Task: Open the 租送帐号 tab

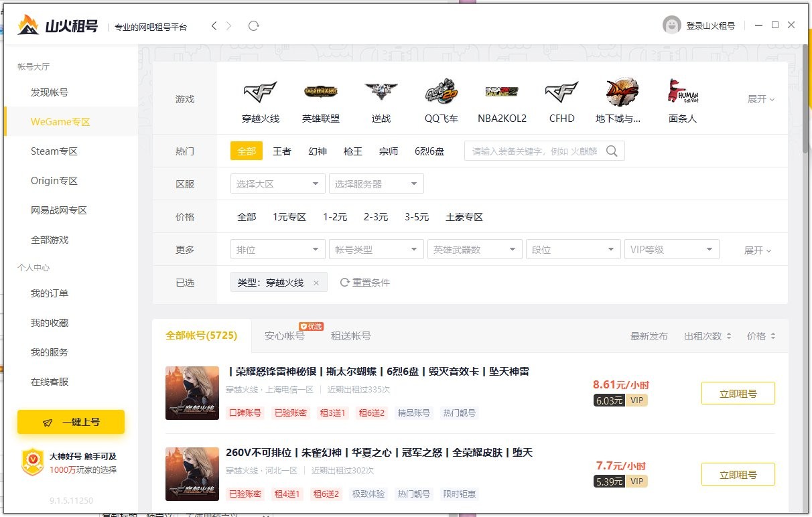Action: tap(350, 336)
